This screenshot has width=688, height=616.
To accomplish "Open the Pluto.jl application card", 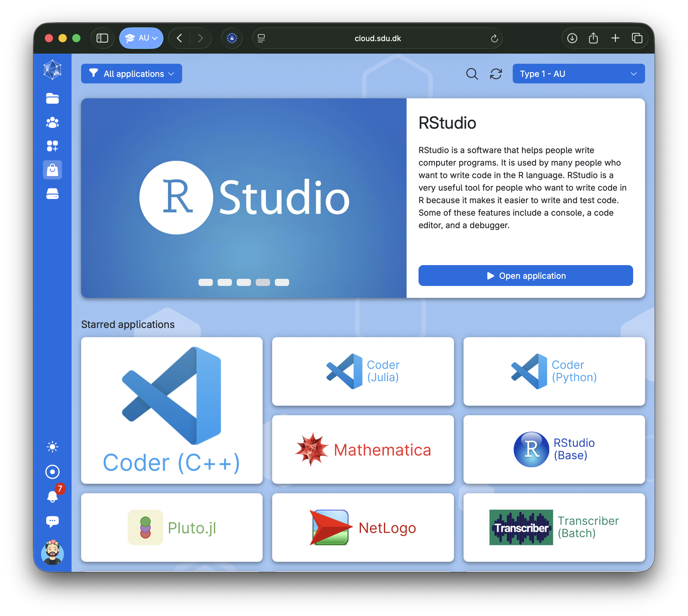I will pyautogui.click(x=172, y=527).
